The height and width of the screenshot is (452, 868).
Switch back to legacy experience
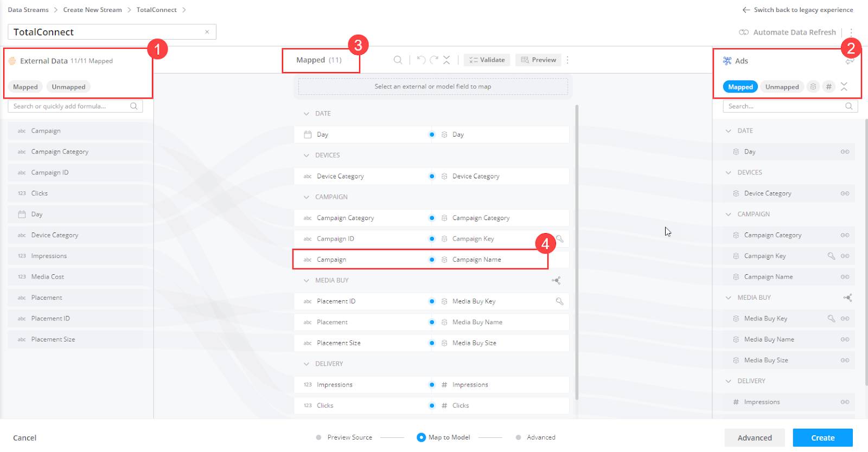(x=797, y=10)
